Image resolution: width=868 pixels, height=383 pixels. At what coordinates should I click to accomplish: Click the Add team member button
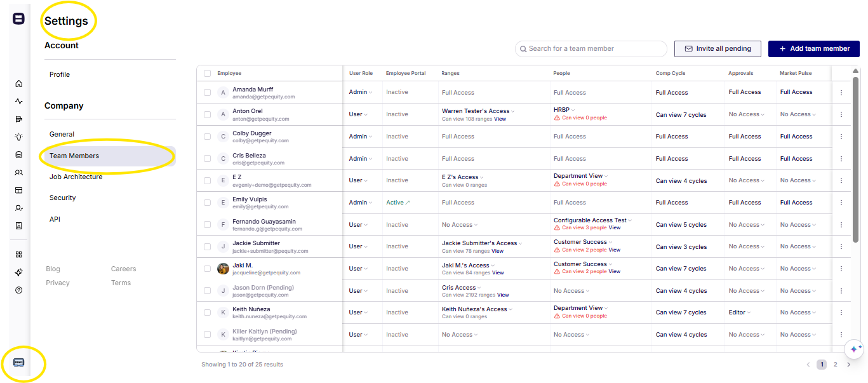(x=813, y=48)
